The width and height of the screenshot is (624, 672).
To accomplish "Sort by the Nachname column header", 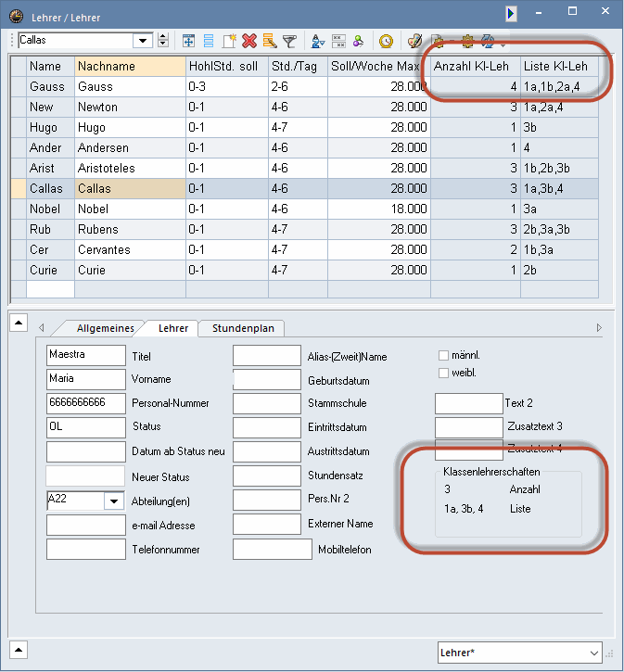I will (131, 67).
